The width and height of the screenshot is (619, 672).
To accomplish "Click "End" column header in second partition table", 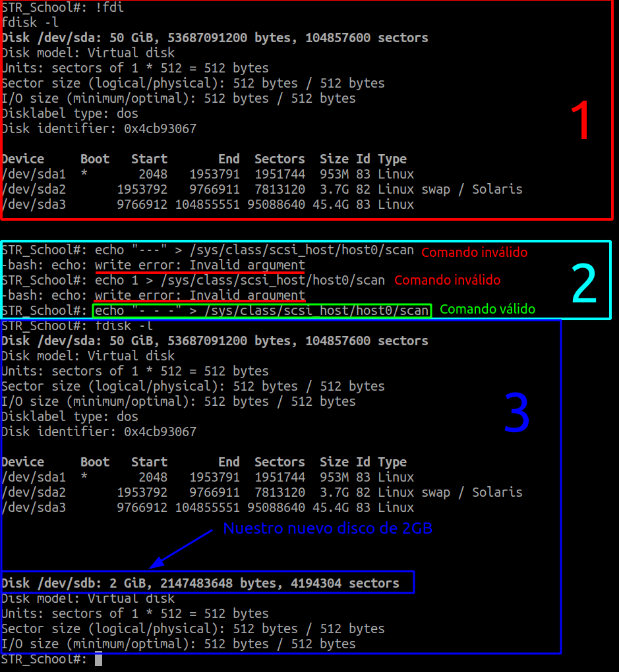I will pyautogui.click(x=229, y=462).
